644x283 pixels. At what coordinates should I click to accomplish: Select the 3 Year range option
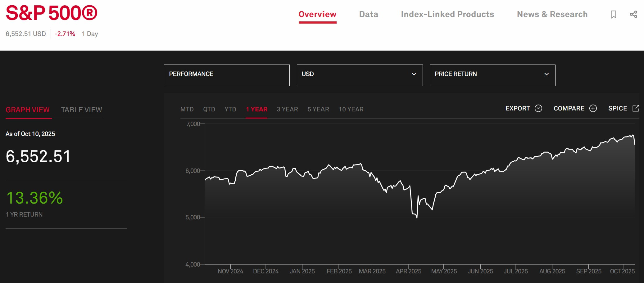point(287,109)
